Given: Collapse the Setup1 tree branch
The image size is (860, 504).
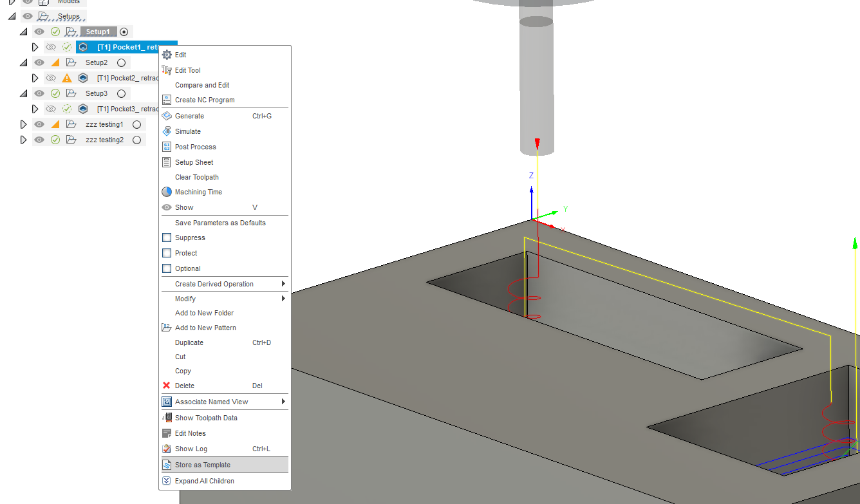Looking at the screenshot, I should pyautogui.click(x=24, y=31).
